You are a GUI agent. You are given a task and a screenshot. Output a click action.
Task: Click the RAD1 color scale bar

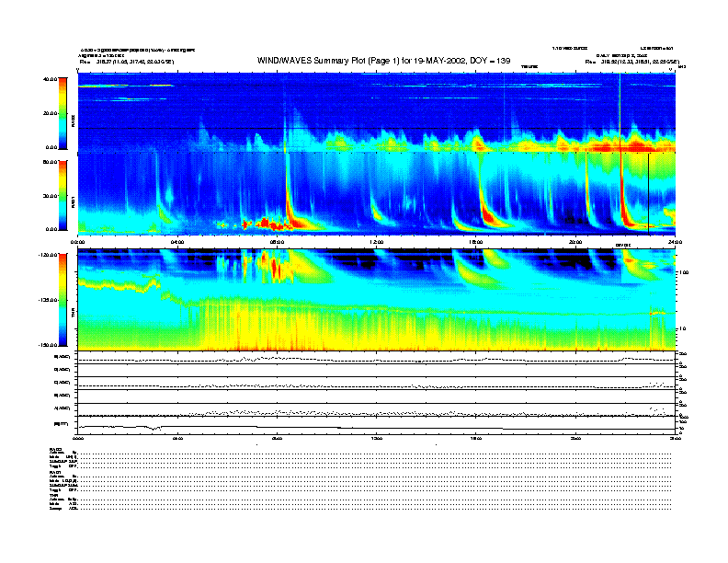(63, 195)
